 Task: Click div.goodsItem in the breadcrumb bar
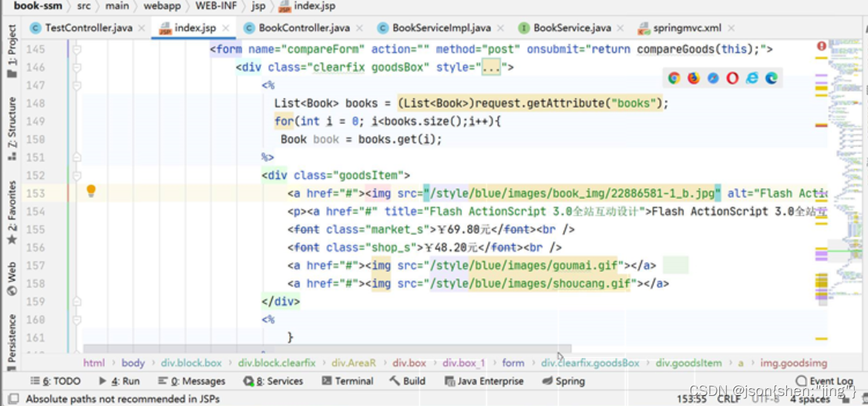tap(689, 363)
